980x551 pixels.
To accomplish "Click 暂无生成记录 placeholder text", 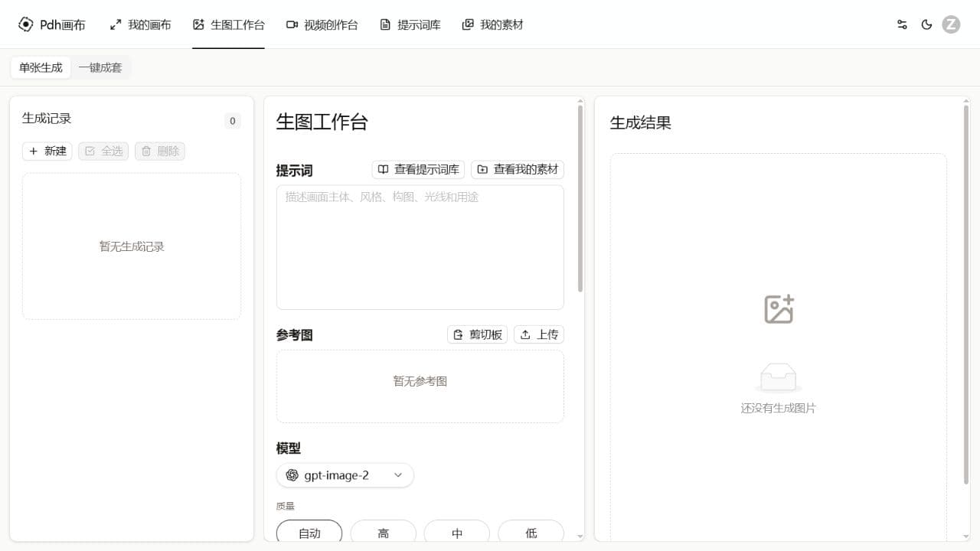I will click(132, 246).
